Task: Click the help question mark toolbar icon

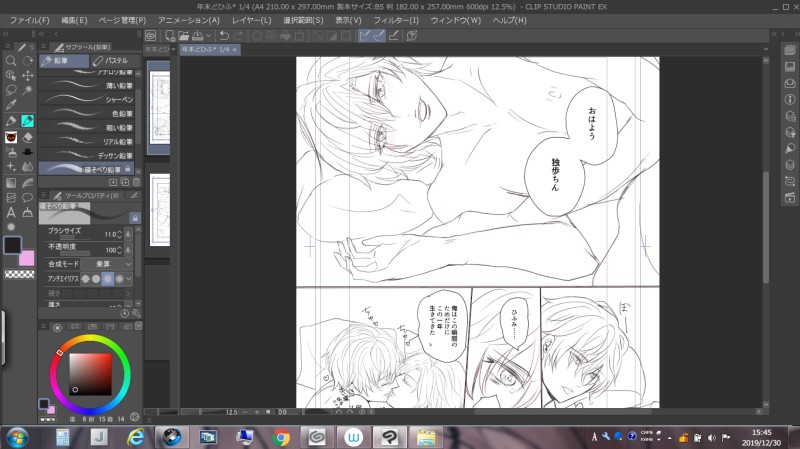Action: point(412,36)
